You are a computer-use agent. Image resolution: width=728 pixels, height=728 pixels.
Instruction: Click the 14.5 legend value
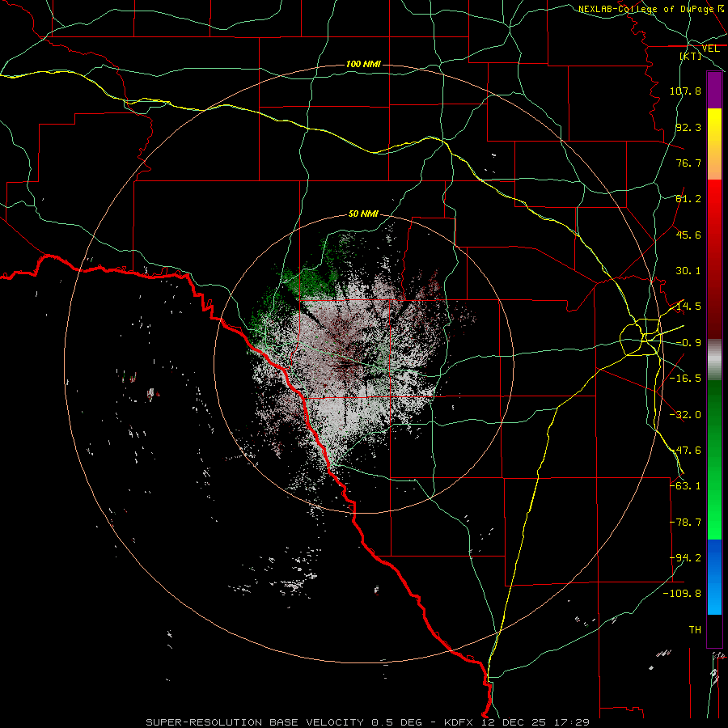(688, 307)
